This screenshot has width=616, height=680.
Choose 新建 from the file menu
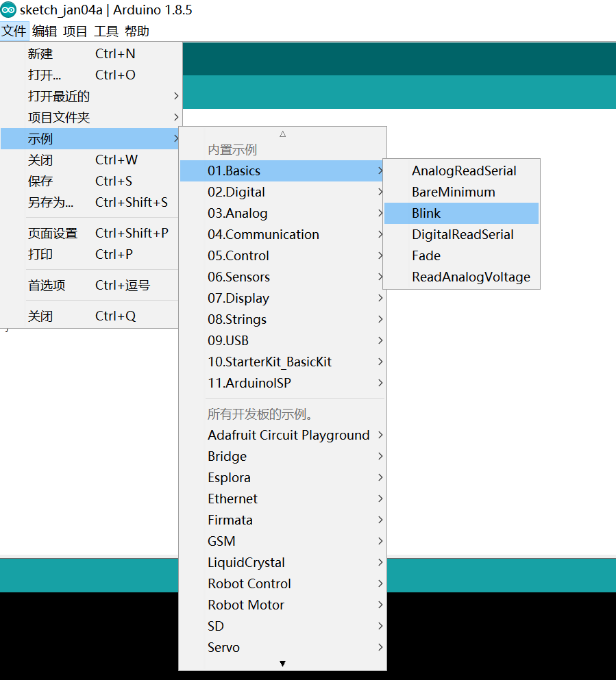coord(90,54)
